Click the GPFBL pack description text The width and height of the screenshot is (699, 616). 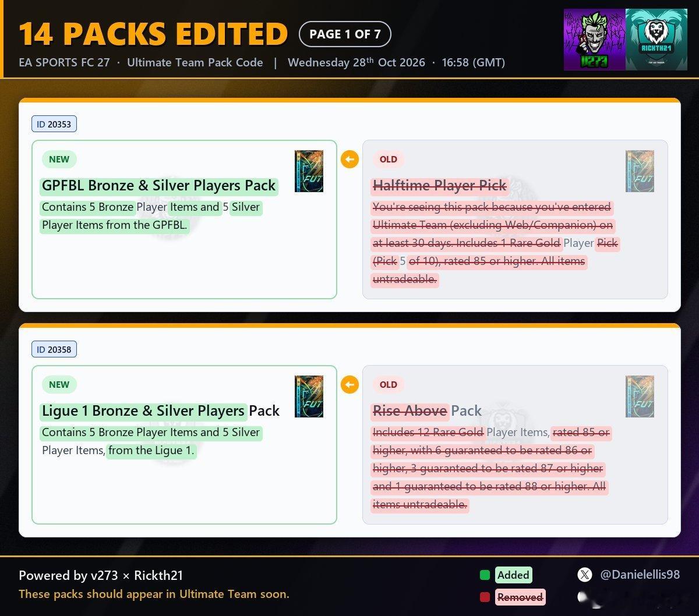(x=151, y=216)
